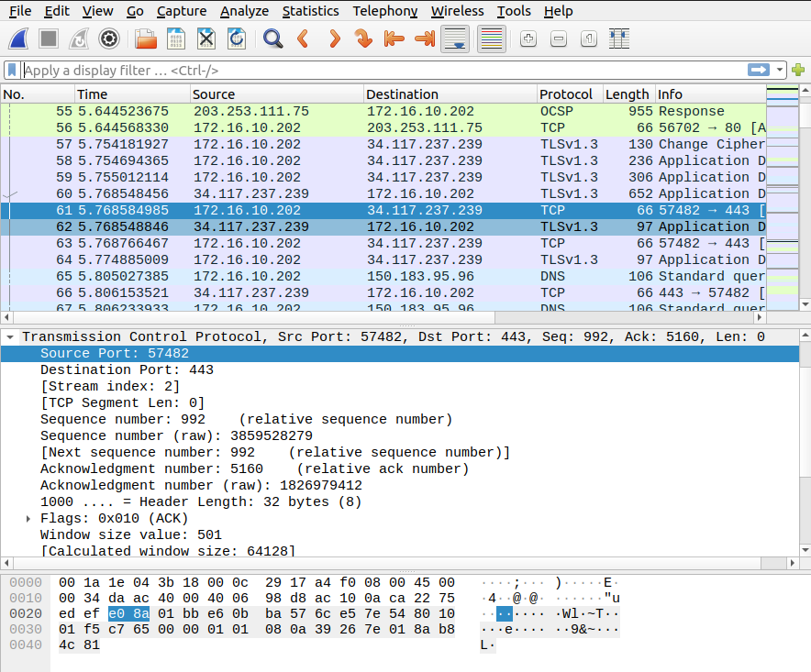The width and height of the screenshot is (811, 672).
Task: Collapse the Transmission Control Protocol tree
Action: pos(10,337)
